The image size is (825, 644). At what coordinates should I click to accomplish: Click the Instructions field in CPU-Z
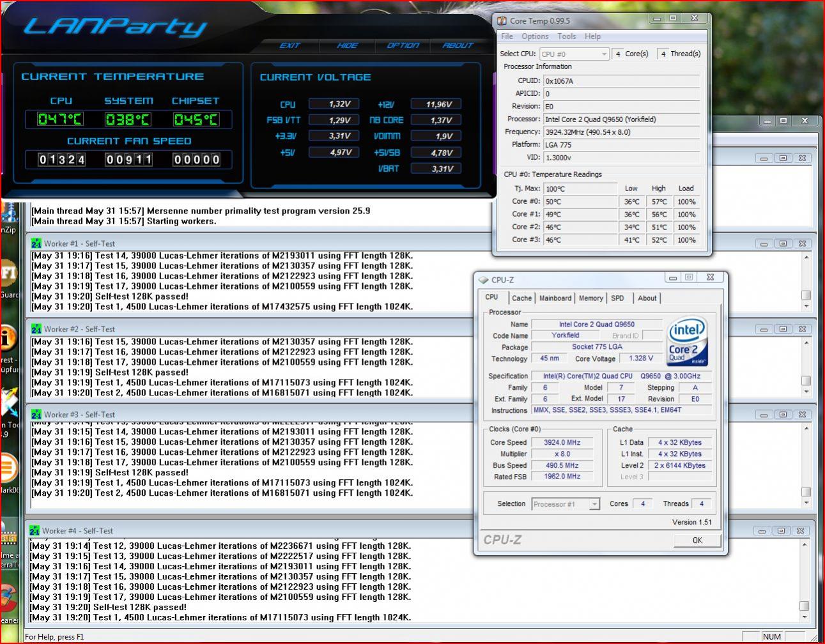(x=622, y=410)
